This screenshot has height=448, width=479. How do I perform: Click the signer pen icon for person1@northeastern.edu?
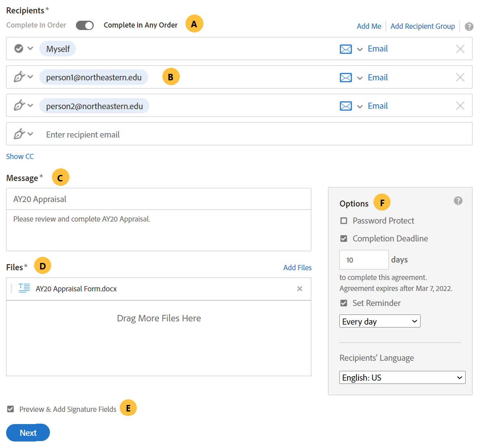[x=19, y=77]
